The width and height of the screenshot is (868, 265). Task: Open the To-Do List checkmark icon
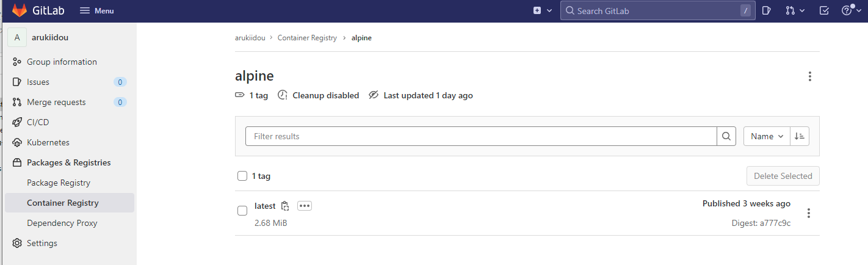[x=824, y=10]
